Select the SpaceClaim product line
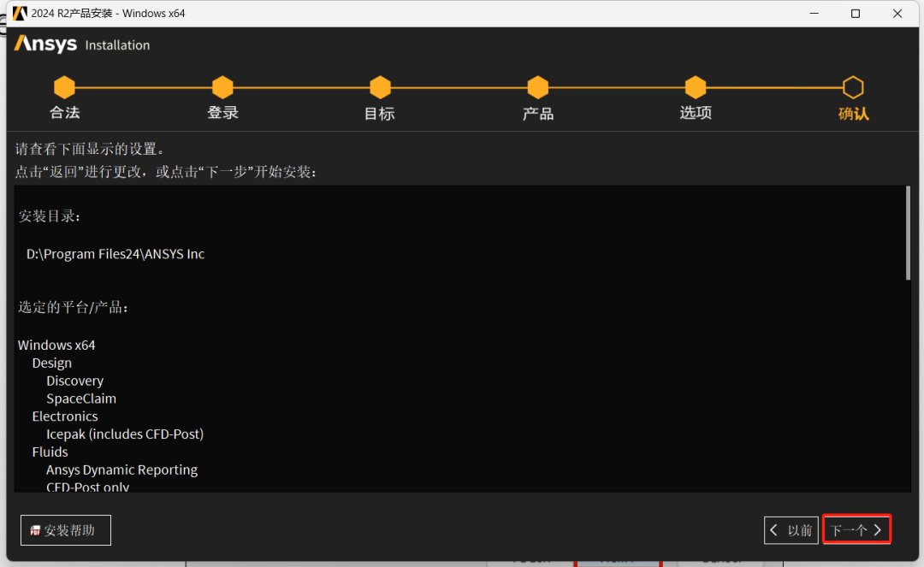 click(x=81, y=398)
